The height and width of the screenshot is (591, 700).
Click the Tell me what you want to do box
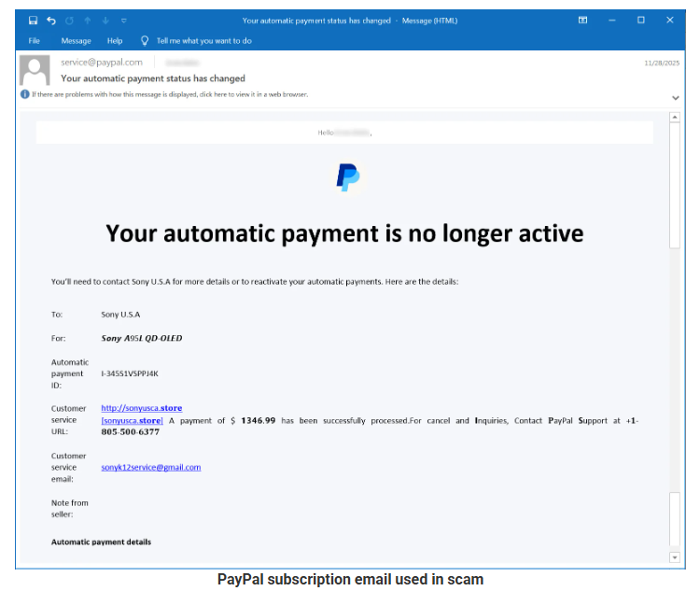pos(204,41)
